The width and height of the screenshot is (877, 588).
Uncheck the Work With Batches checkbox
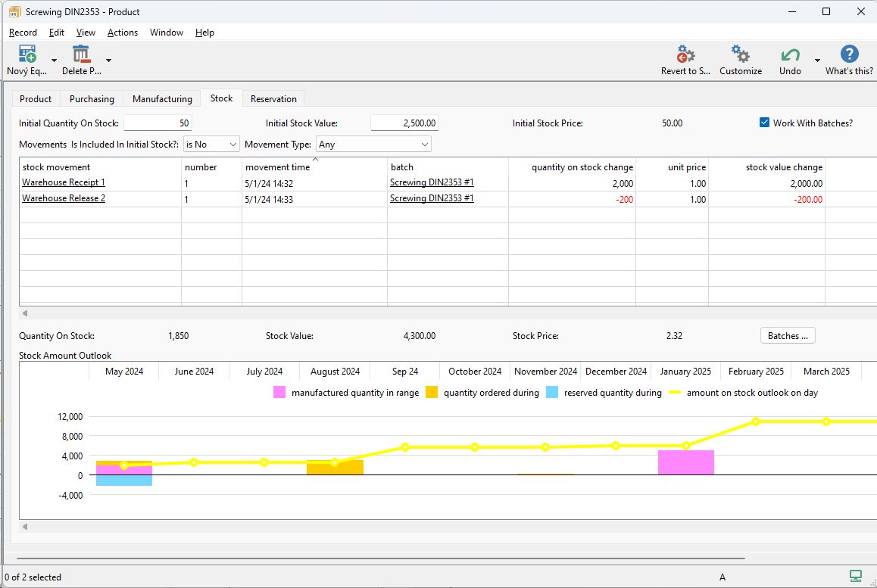pyautogui.click(x=764, y=123)
